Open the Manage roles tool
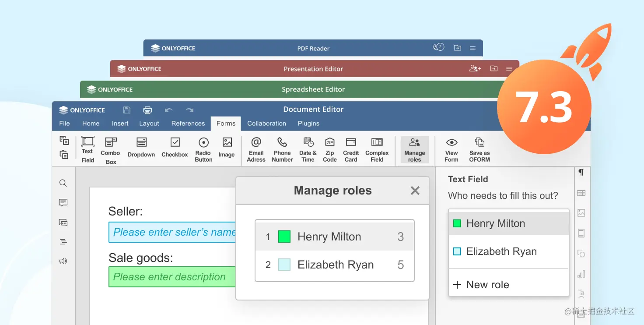 point(414,149)
